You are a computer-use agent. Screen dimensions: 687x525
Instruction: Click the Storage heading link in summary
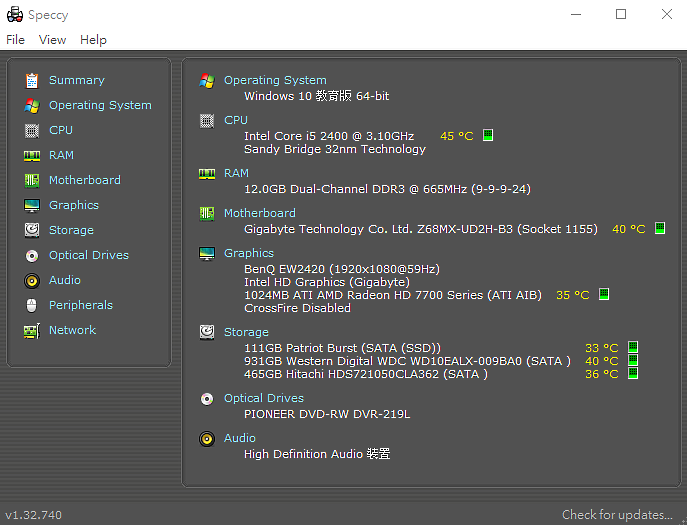click(x=246, y=332)
